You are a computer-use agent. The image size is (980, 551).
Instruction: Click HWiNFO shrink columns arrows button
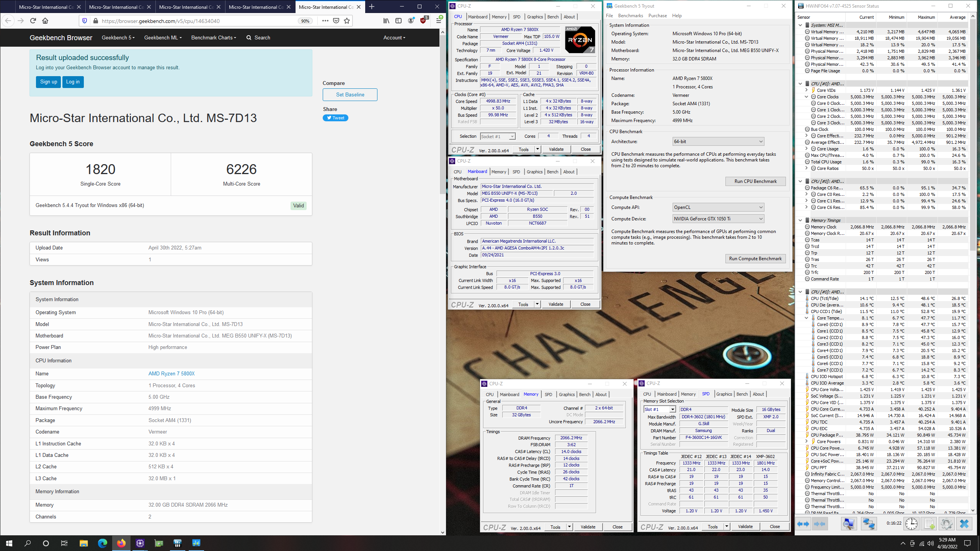click(820, 524)
